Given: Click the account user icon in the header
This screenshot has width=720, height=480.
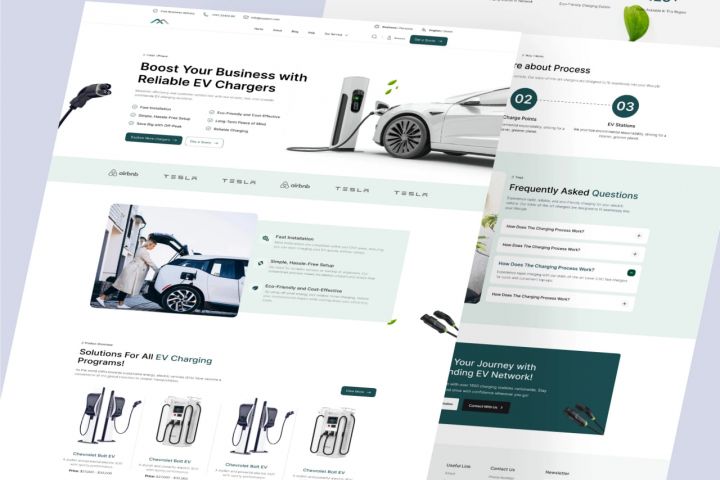Looking at the screenshot, I should (389, 38).
